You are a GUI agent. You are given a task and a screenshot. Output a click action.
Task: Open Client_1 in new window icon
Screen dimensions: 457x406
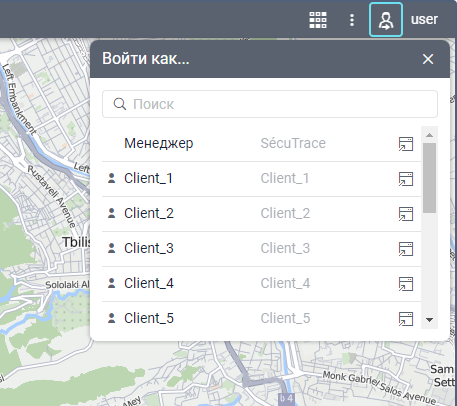pyautogui.click(x=406, y=179)
